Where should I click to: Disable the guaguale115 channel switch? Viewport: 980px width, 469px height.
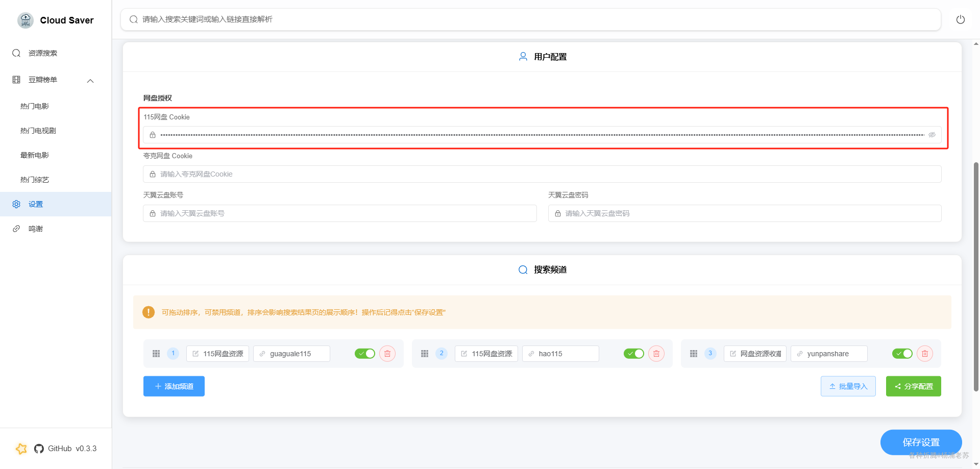(x=365, y=354)
